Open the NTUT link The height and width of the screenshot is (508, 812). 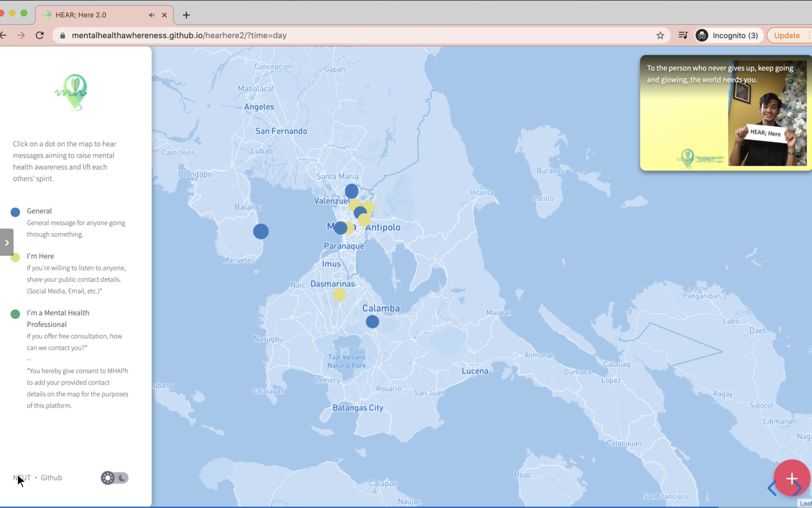[x=22, y=478]
